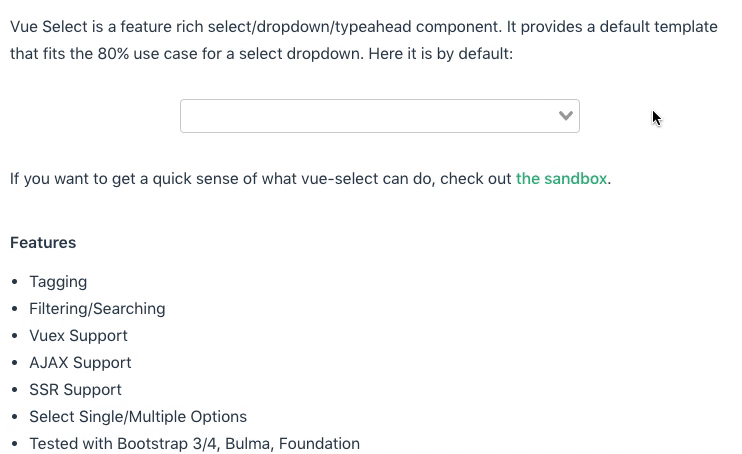Open the sandbox link

(561, 179)
